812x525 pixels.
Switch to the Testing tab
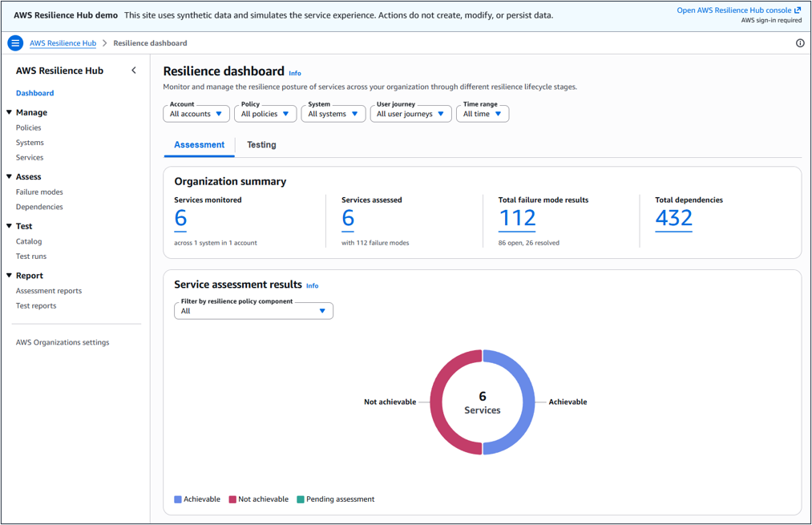point(261,145)
